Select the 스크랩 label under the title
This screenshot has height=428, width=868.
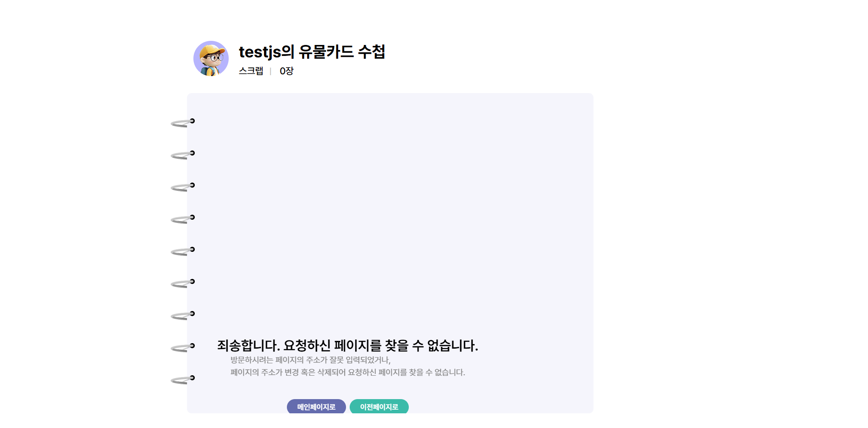point(251,71)
